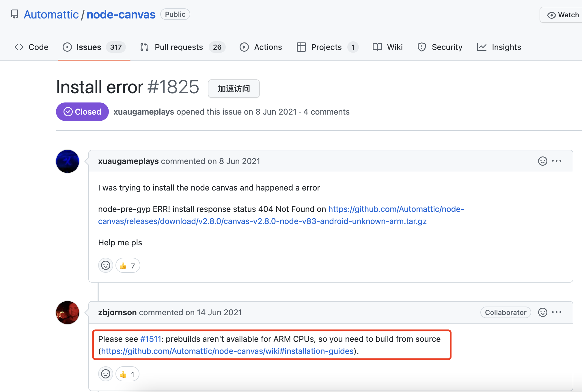
Task: Toggle thumbs-up reaction with count 1
Action: [x=127, y=374]
